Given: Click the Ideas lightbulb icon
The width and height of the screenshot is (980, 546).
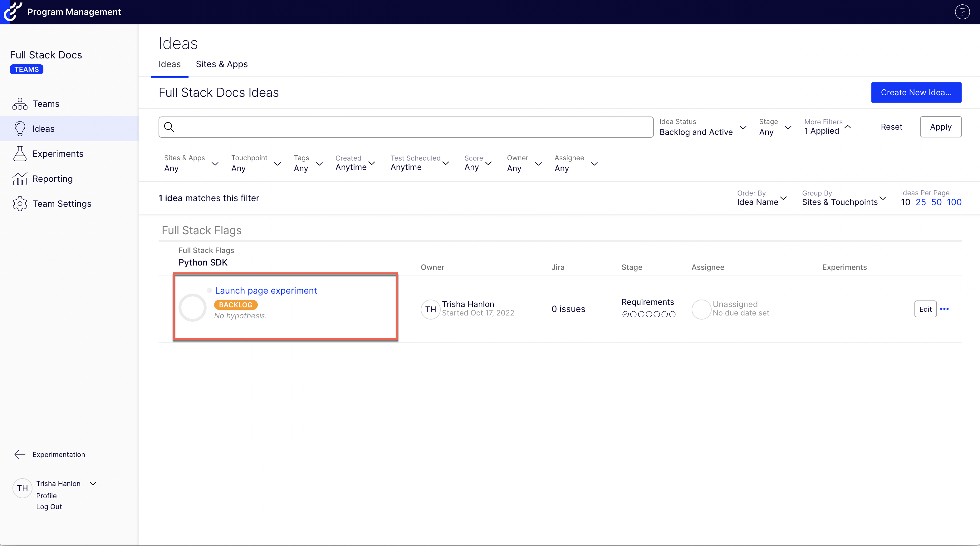Looking at the screenshot, I should click(20, 129).
